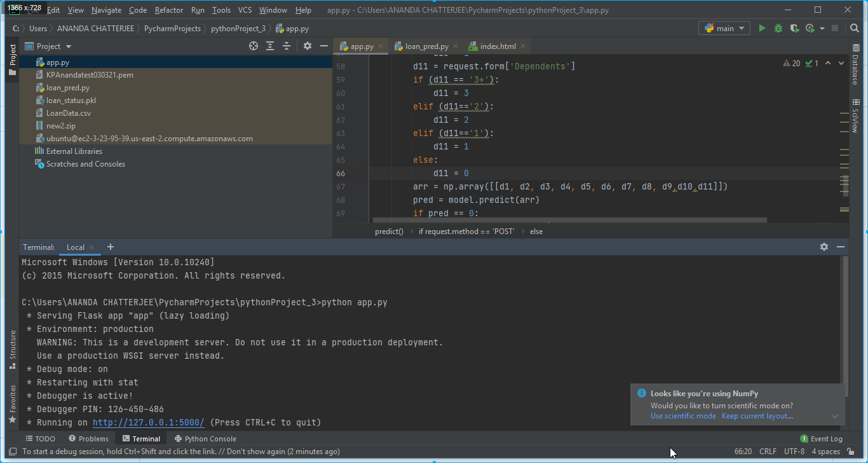Open the CRLF line separator selector
The image size is (868, 463).
click(x=768, y=452)
